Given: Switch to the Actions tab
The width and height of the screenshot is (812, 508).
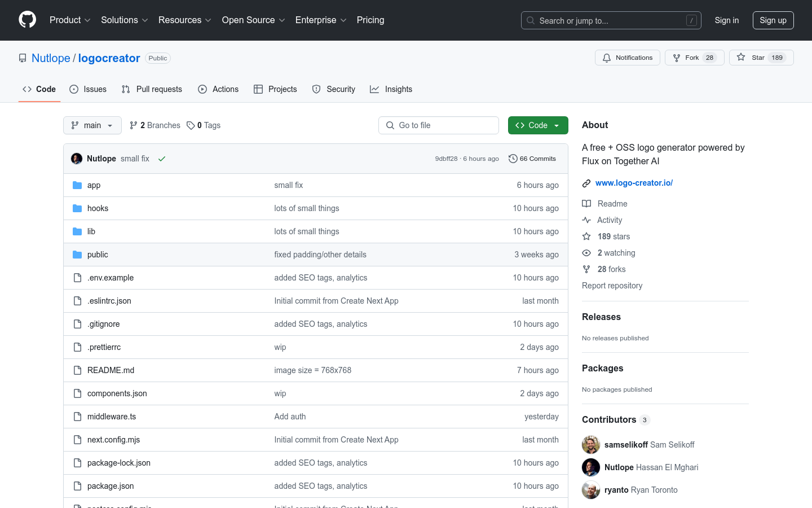Looking at the screenshot, I should [218, 89].
